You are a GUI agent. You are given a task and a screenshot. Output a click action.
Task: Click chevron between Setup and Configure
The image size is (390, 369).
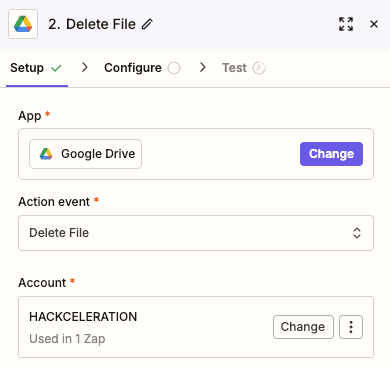click(85, 68)
